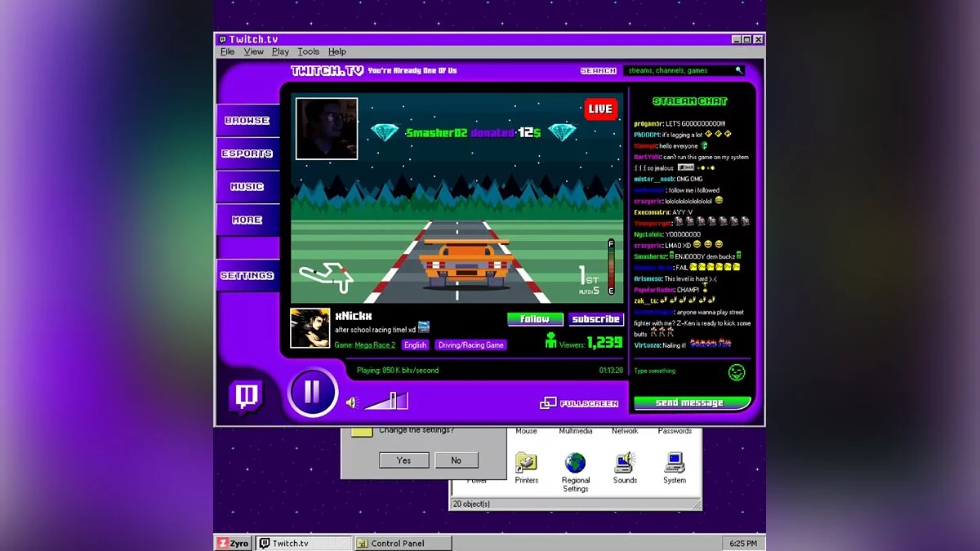Click Nyctalois chat username

tap(649, 234)
